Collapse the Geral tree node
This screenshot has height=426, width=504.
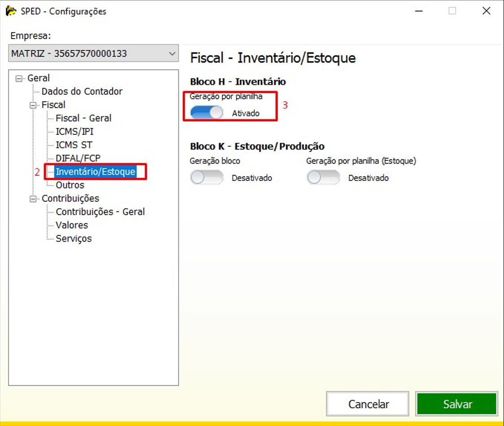(x=19, y=78)
